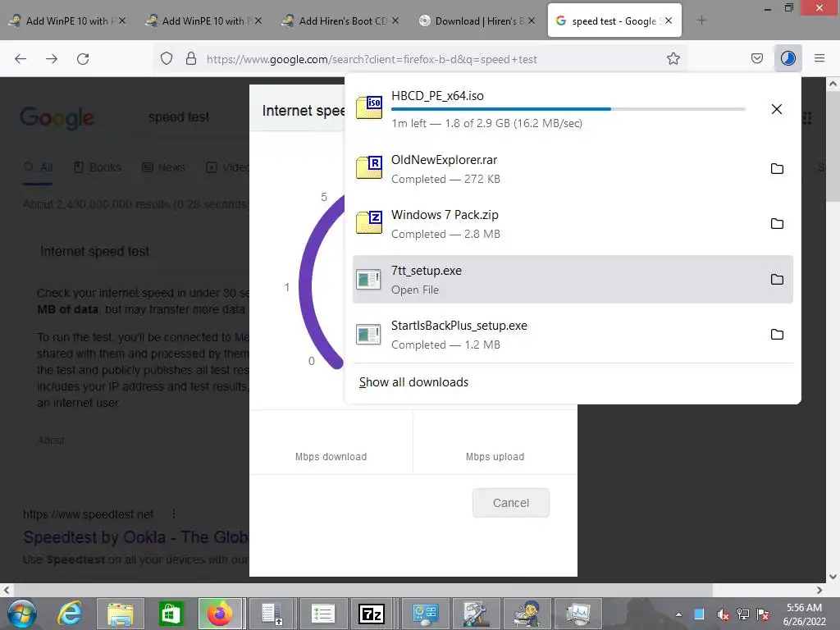This screenshot has width=840, height=630.
Task: Reload the current page
Action: click(83, 59)
